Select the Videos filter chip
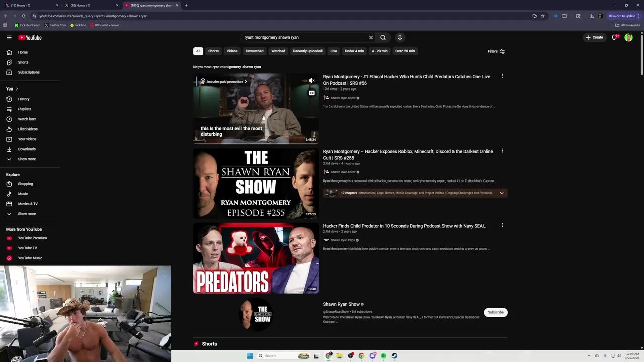The height and width of the screenshot is (362, 644). [x=232, y=51]
